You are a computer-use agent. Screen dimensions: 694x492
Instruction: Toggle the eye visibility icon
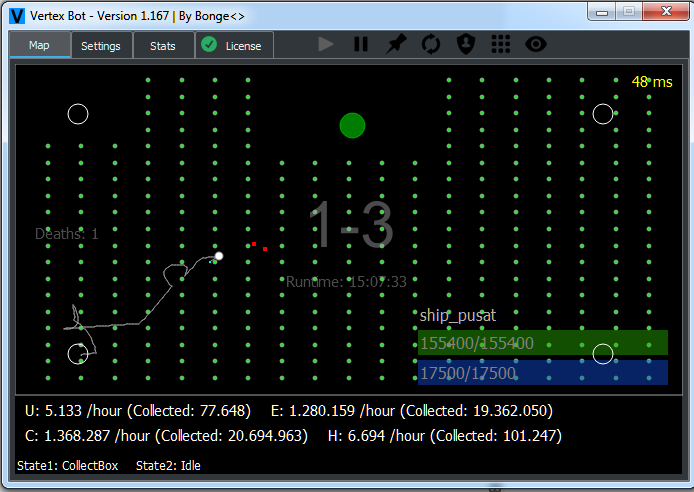point(536,44)
